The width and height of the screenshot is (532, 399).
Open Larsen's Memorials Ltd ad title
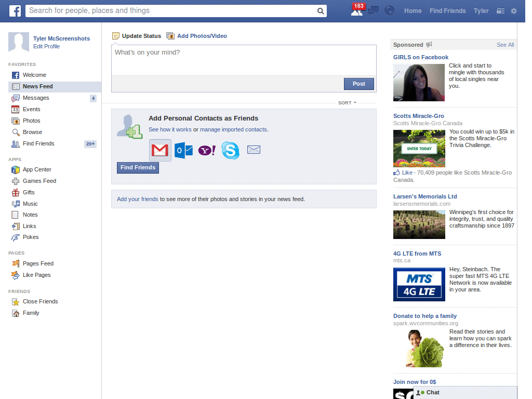[x=425, y=196]
